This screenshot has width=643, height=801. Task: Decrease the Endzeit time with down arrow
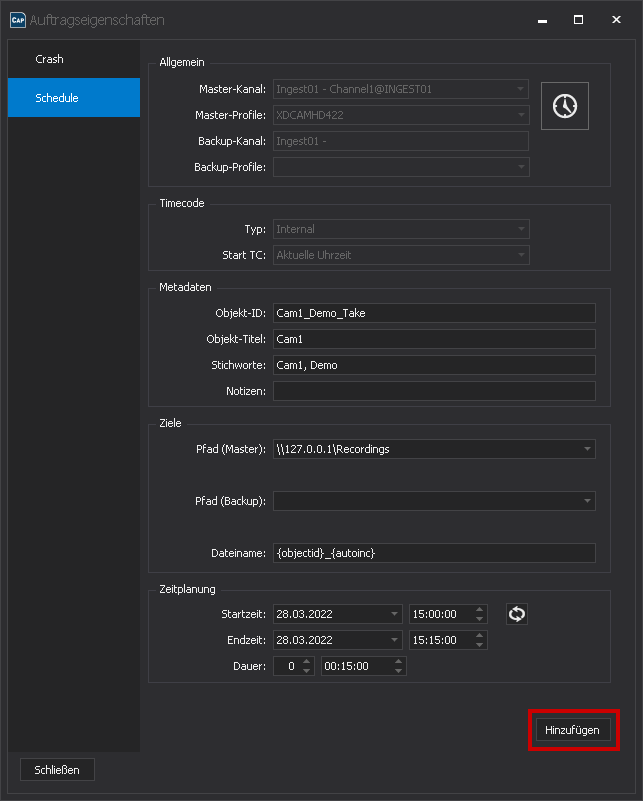tap(479, 645)
